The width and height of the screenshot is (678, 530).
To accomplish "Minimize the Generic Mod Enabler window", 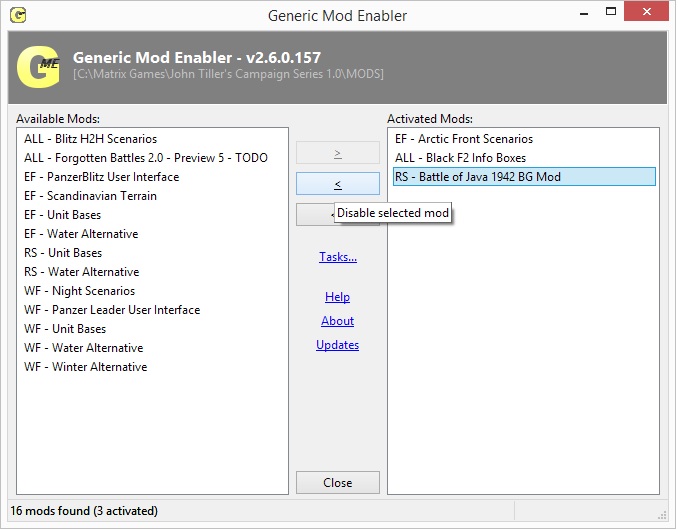I will (584, 12).
